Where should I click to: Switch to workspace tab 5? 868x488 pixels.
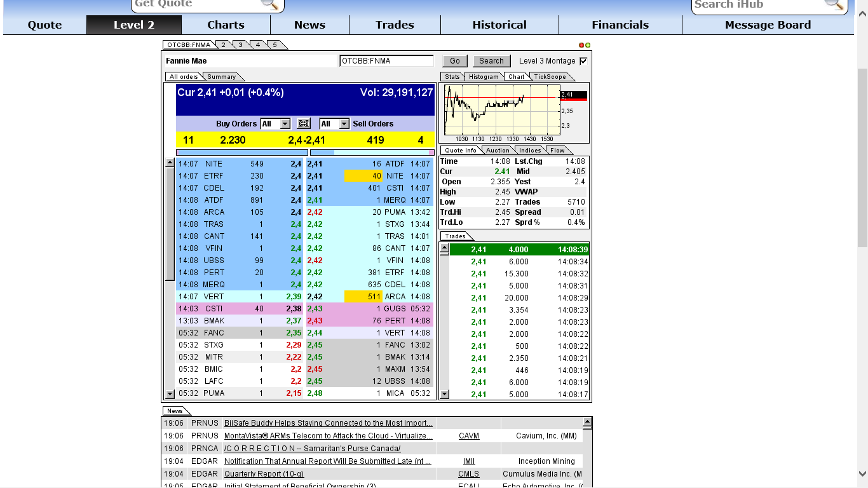click(275, 45)
